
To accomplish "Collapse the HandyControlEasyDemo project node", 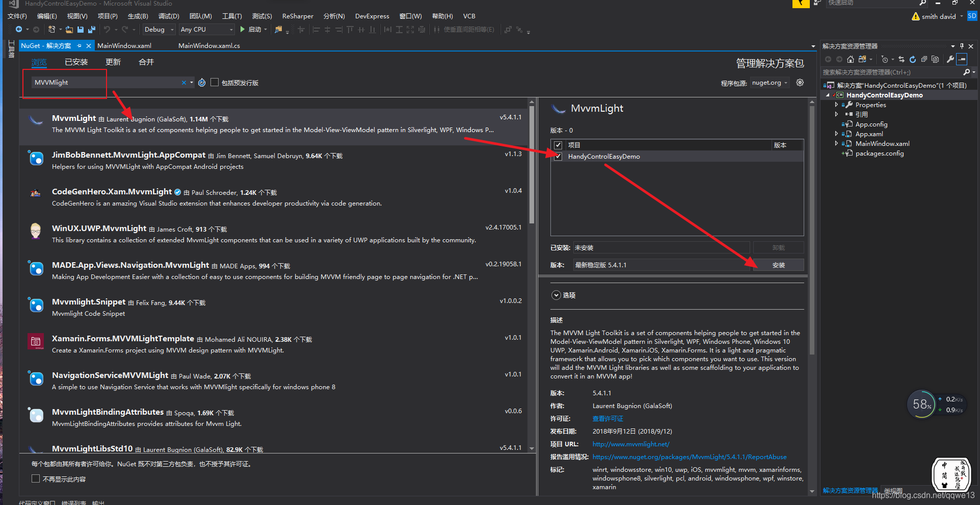I will [x=828, y=95].
